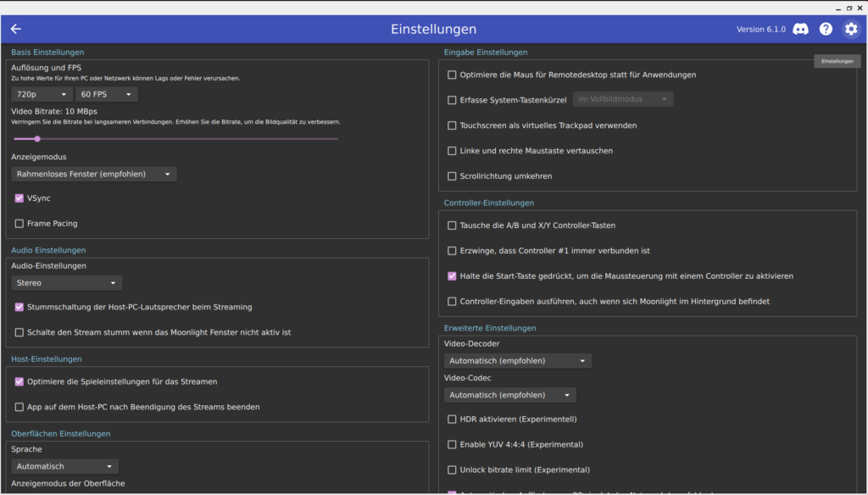The width and height of the screenshot is (868, 495).
Task: Click the Version 6.1.0 label
Action: click(760, 30)
